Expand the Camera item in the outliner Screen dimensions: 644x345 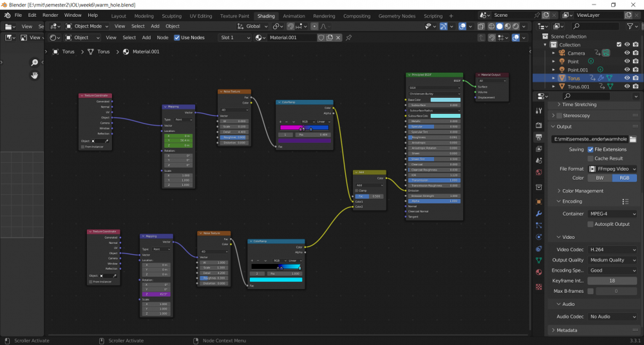coord(553,53)
